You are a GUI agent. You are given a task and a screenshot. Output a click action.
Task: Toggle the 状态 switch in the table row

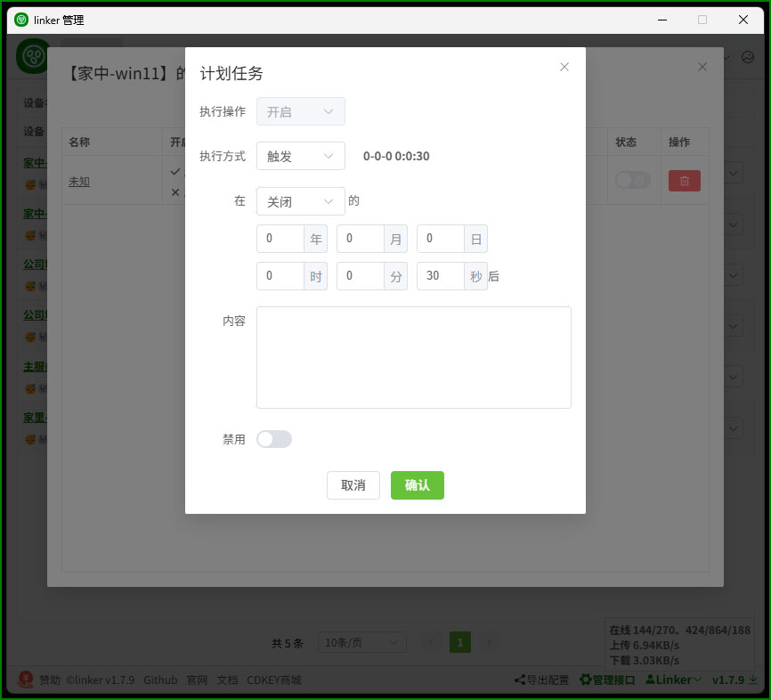(632, 181)
